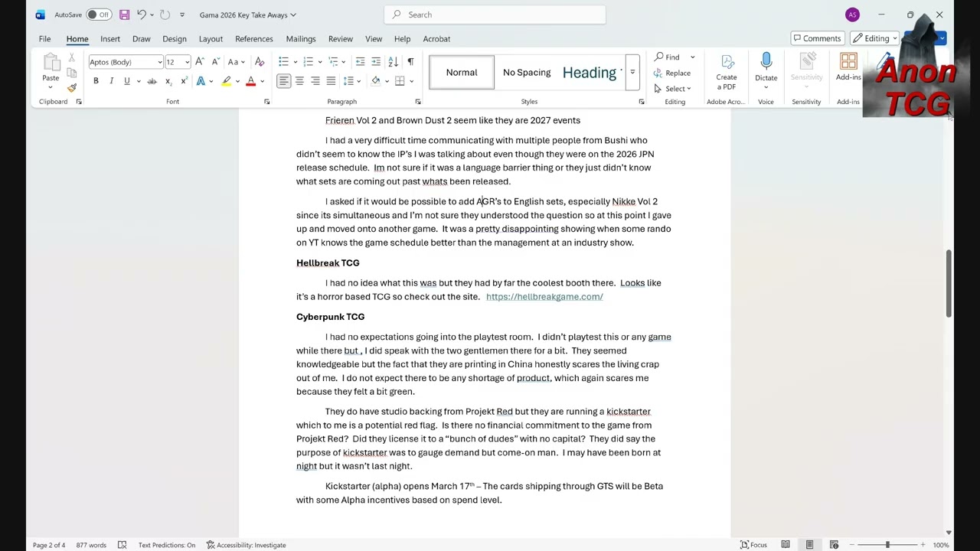Screen dimensions: 980x551
Task: Toggle Focus mode in status bar
Action: [x=753, y=545]
